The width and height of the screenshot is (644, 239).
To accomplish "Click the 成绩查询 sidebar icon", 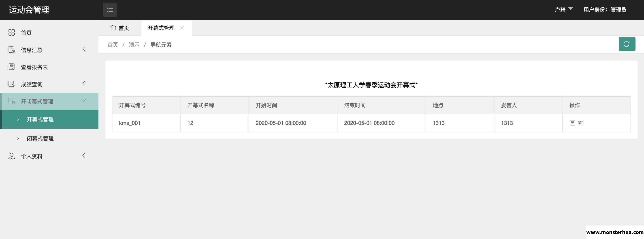I will tap(11, 84).
